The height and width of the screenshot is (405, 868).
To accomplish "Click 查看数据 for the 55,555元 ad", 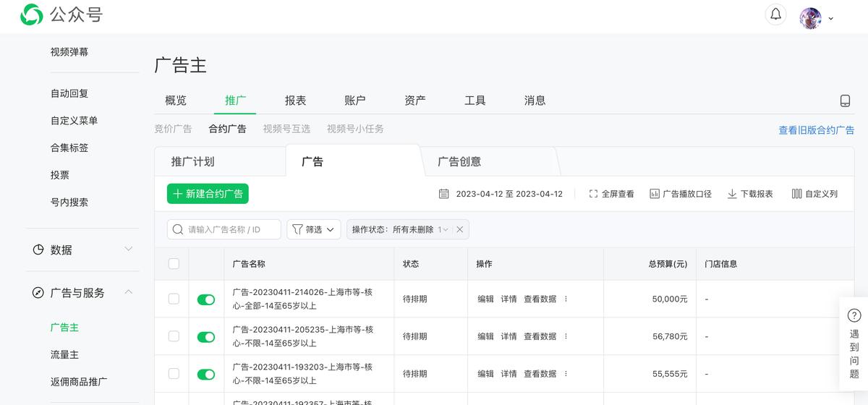I will coord(540,374).
